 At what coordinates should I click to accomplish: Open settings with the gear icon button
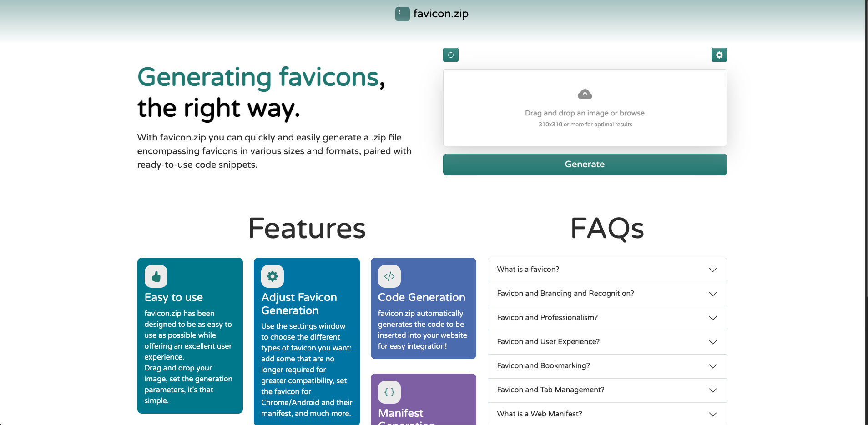coord(719,55)
